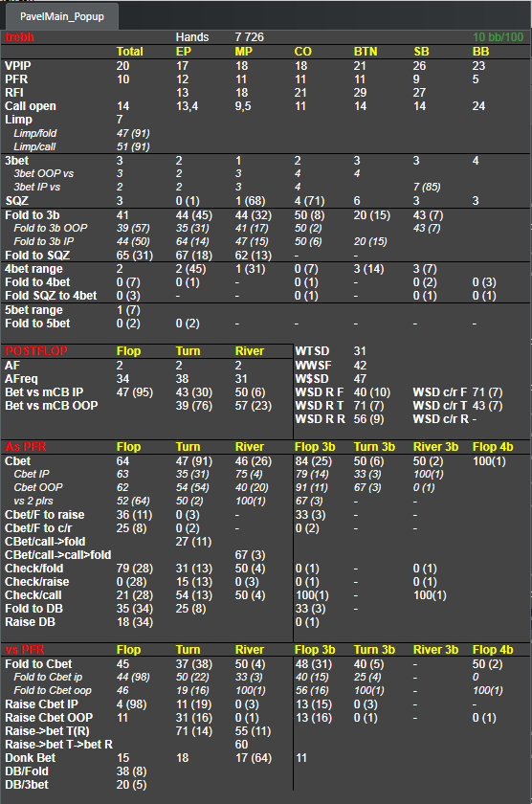Click the Call open row label
This screenshot has height=804, width=532.
[31, 106]
